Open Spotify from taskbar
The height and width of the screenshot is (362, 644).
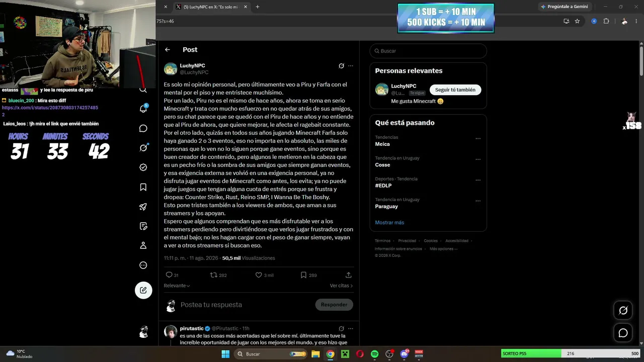[374, 354]
